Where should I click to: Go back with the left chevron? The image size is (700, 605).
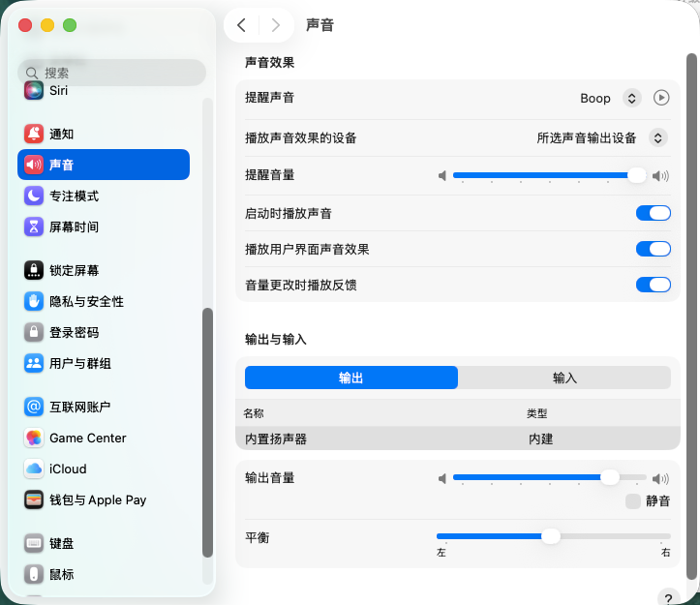tap(241, 25)
